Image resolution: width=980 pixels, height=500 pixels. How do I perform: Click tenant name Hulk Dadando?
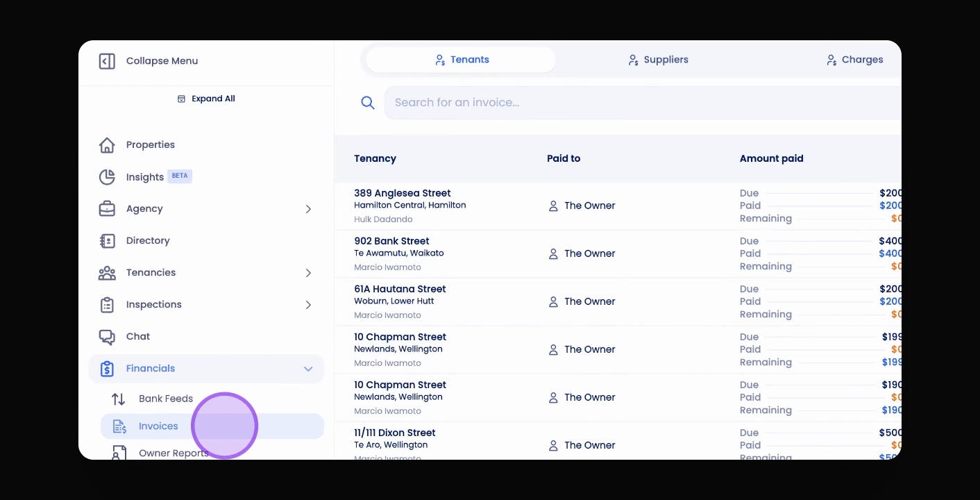point(383,219)
